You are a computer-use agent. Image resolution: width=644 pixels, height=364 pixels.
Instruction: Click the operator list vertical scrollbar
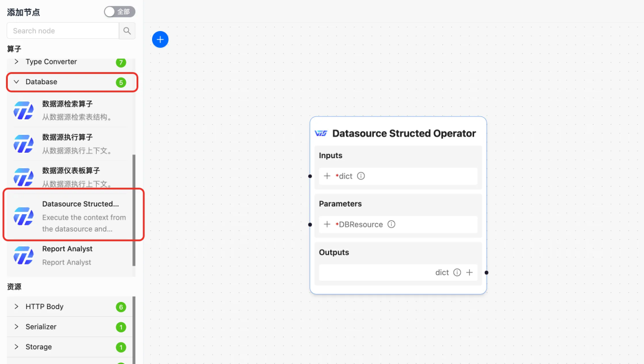click(x=134, y=211)
